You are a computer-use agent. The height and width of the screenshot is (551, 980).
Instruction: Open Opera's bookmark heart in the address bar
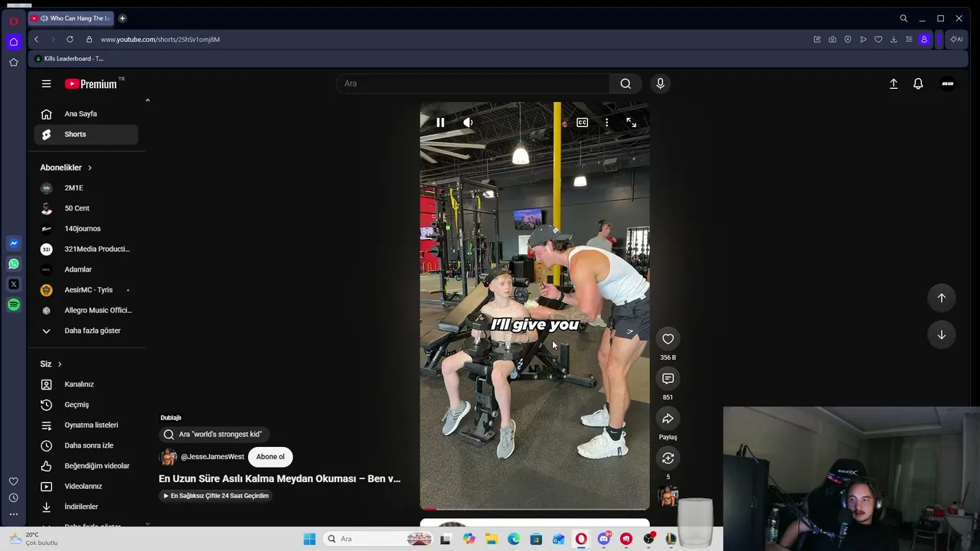[878, 39]
